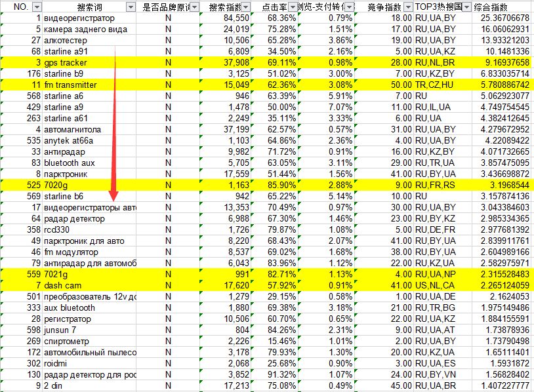Open the 搜索指数 column filter dropdown
Viewport: 534px width, 392px height.
pos(246,7)
